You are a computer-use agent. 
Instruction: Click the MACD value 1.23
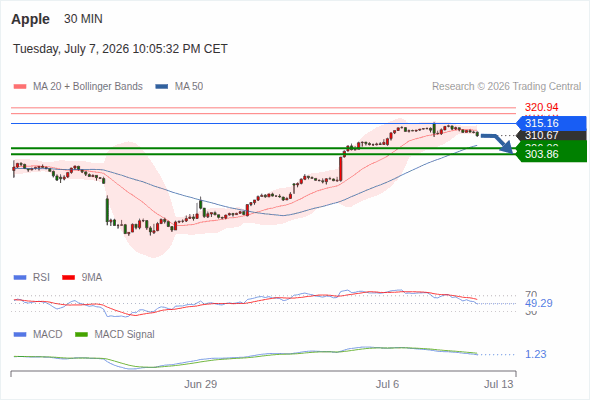coord(535,354)
